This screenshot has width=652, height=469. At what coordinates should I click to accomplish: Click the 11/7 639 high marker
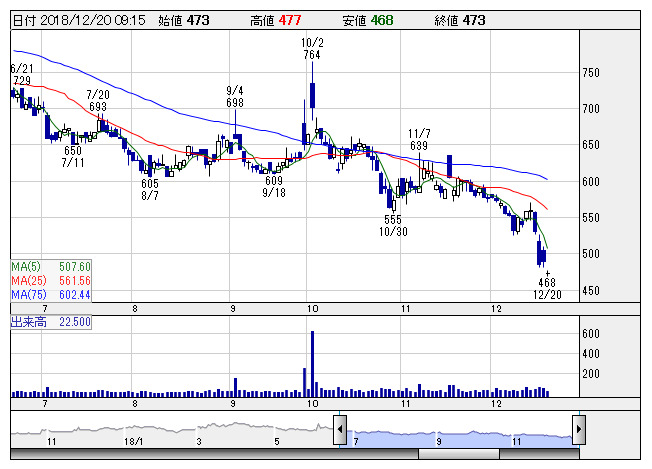[x=419, y=140]
